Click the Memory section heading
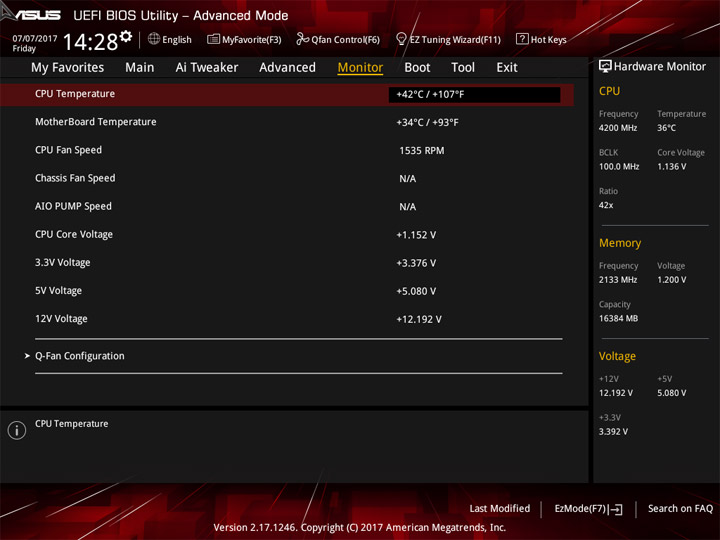The width and height of the screenshot is (720, 540). [x=620, y=243]
